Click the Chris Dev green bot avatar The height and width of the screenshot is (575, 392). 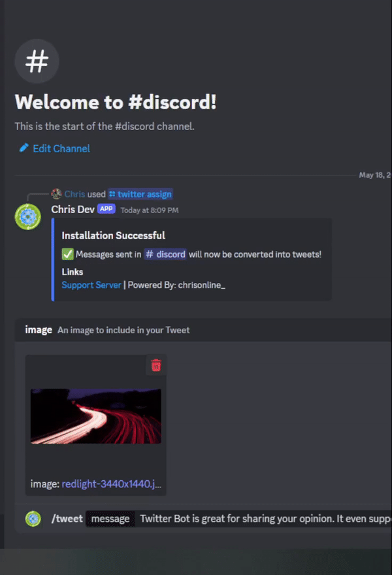pos(28,217)
